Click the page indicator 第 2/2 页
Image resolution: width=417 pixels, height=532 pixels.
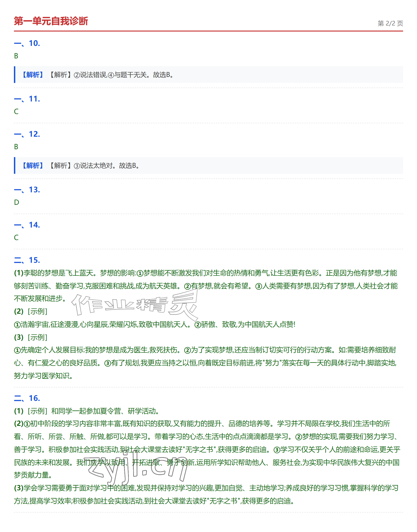point(390,23)
